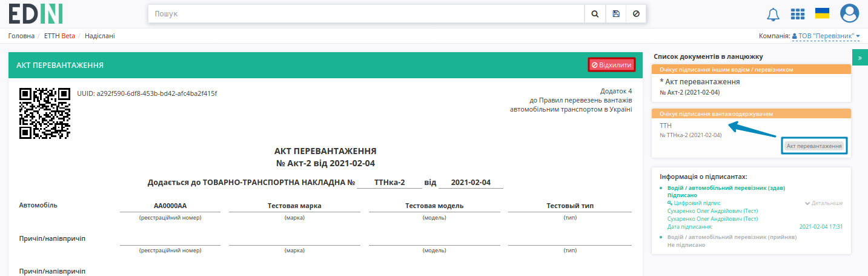The width and height of the screenshot is (868, 276).
Task: Switch language via the Ukrainian flag
Action: pyautogui.click(x=822, y=13)
